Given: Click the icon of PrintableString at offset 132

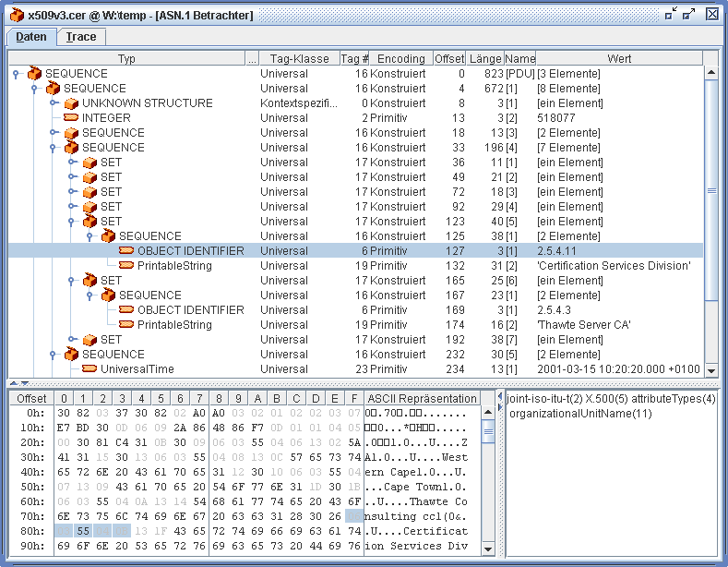Looking at the screenshot, I should coord(126,265).
